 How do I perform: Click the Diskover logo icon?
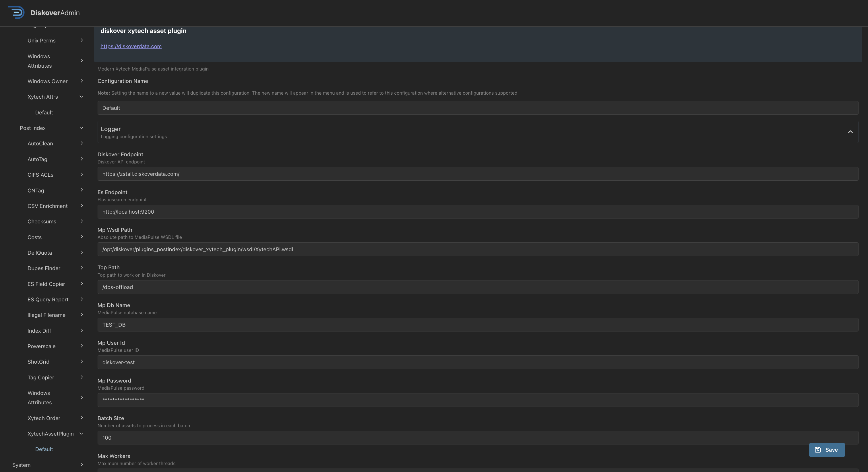tap(16, 12)
